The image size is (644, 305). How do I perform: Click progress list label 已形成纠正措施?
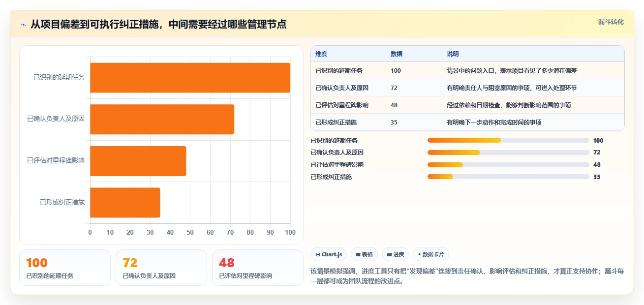[331, 177]
